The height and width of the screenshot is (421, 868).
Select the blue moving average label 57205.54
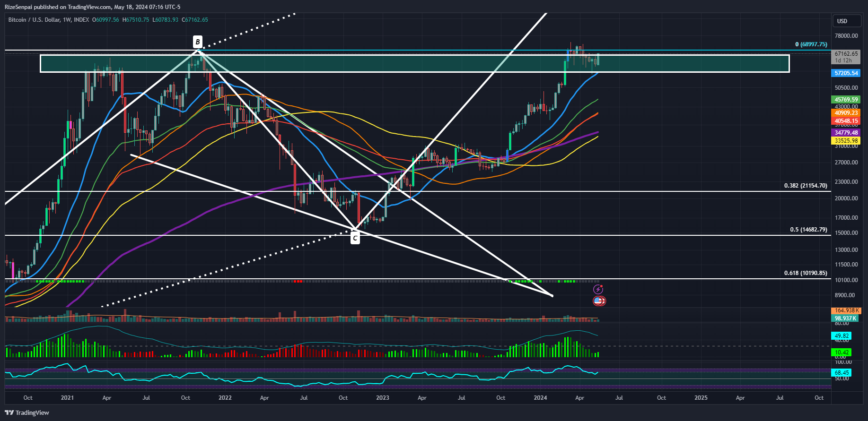click(846, 73)
